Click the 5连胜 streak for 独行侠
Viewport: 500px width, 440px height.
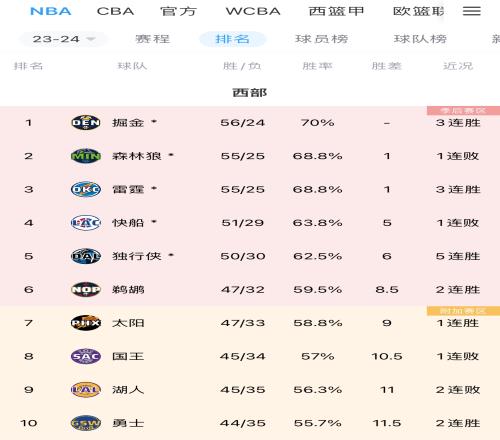click(458, 256)
